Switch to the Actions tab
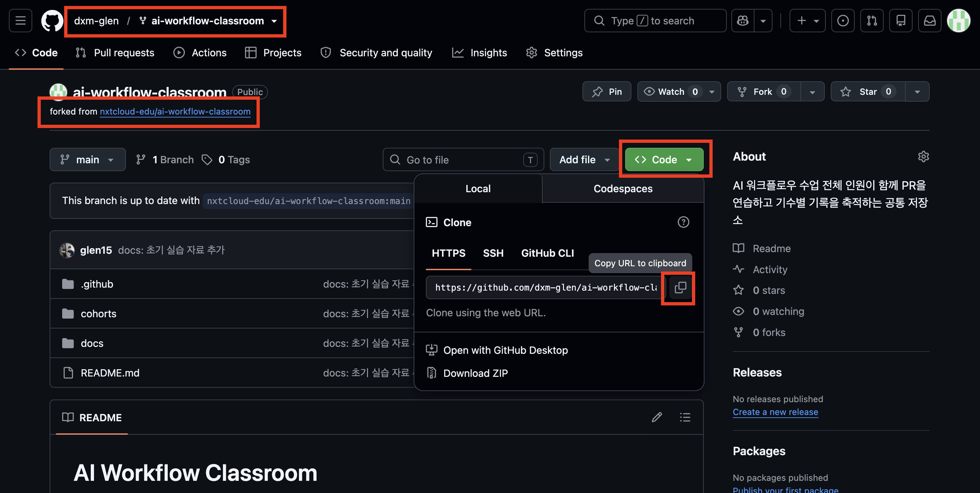 click(x=200, y=53)
